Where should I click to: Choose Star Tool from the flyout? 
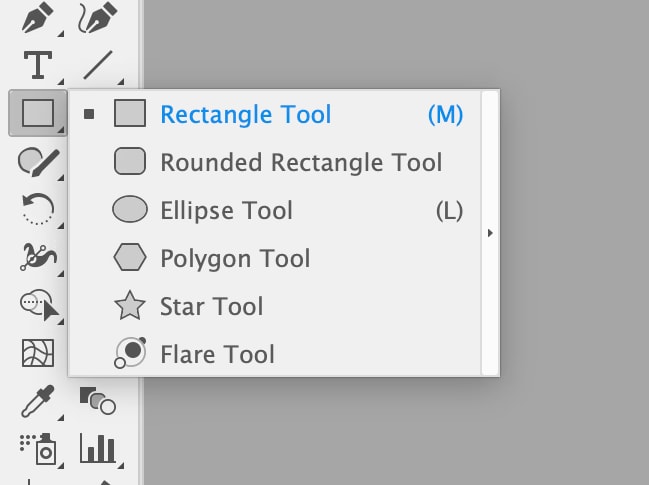pos(211,306)
